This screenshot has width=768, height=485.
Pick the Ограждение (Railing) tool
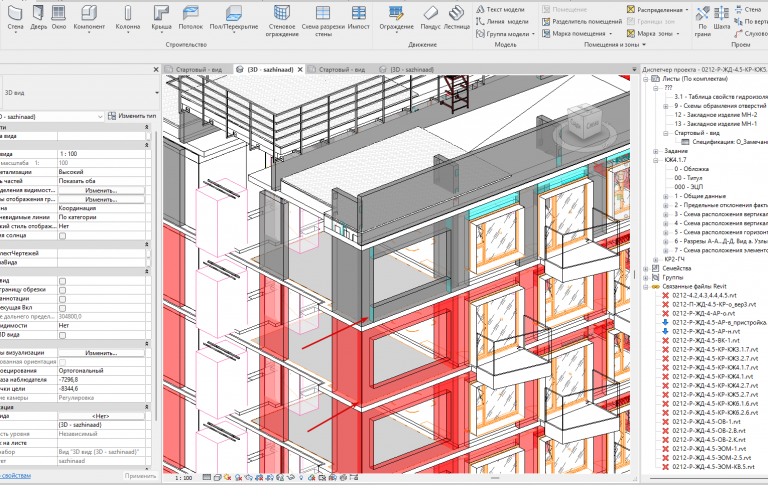point(396,17)
